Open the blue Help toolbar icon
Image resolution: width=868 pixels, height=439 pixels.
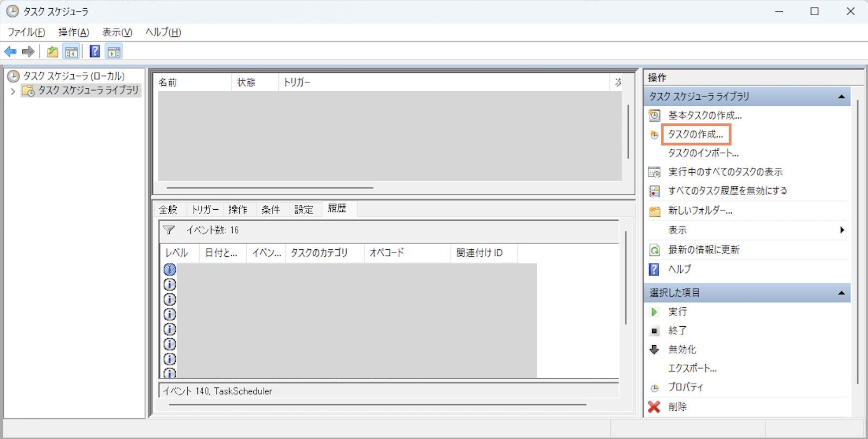[95, 51]
